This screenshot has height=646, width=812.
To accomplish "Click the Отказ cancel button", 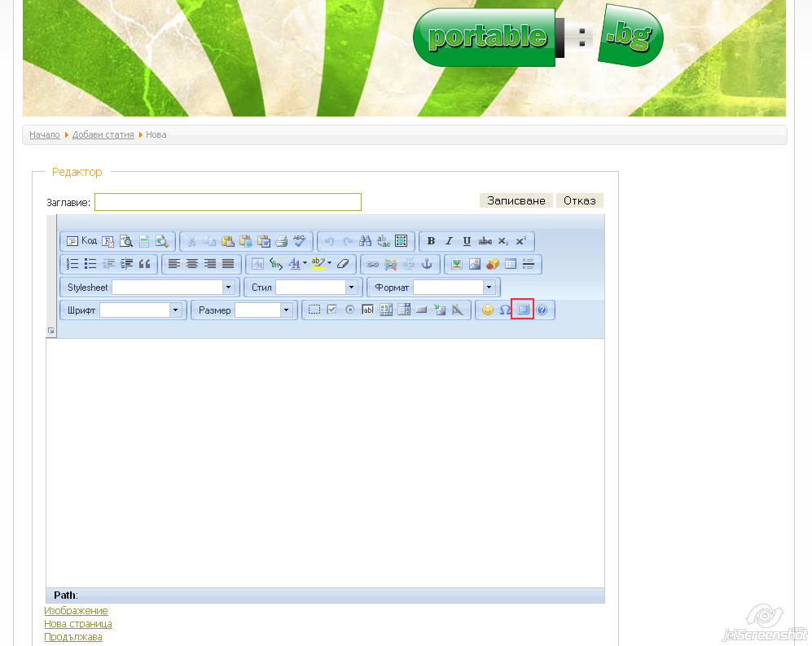I will 580,200.
